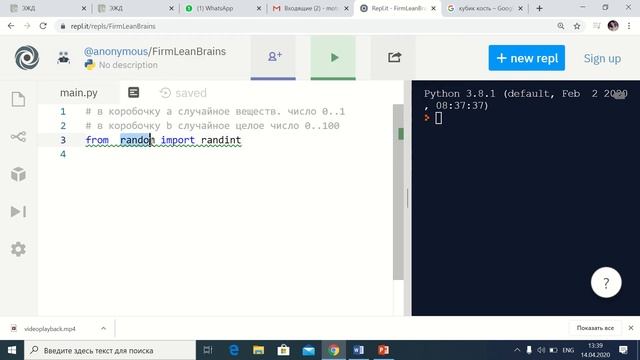
Task: Click the FirmLeanBrains repl name
Action: click(189, 51)
